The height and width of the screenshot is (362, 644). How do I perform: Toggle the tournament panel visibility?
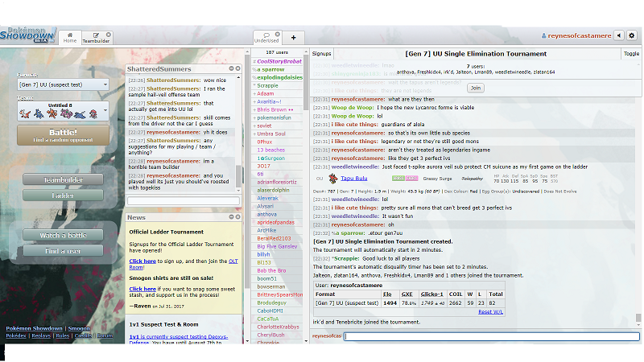point(631,53)
